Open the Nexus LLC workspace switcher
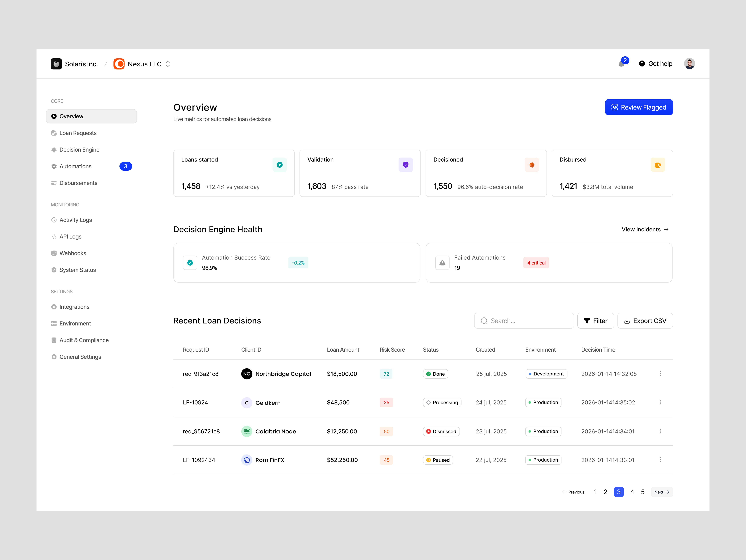 pyautogui.click(x=168, y=64)
